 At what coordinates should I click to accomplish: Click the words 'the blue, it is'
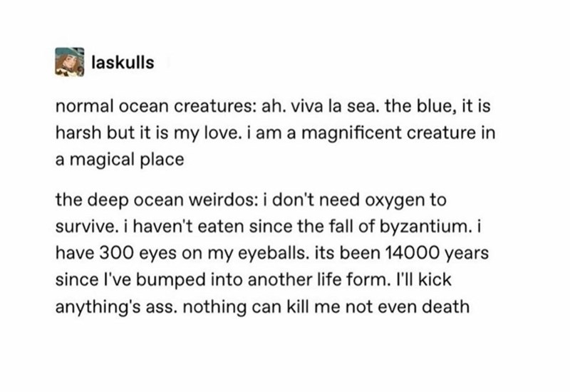click(x=434, y=108)
